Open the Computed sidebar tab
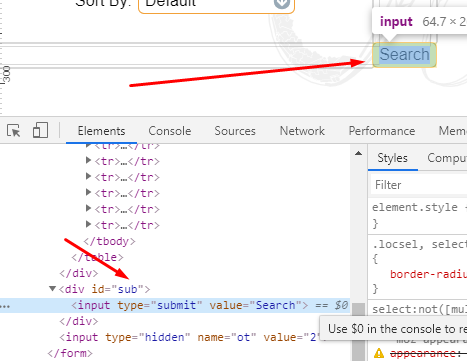The width and height of the screenshot is (467, 361). [x=447, y=158]
